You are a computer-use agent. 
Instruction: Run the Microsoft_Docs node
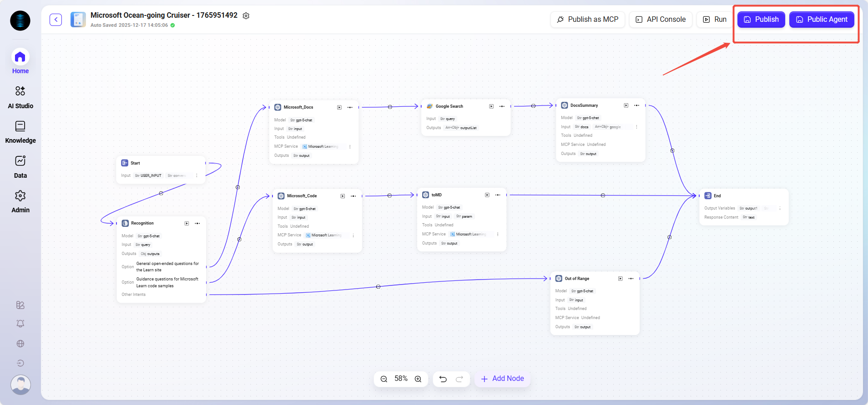point(339,107)
